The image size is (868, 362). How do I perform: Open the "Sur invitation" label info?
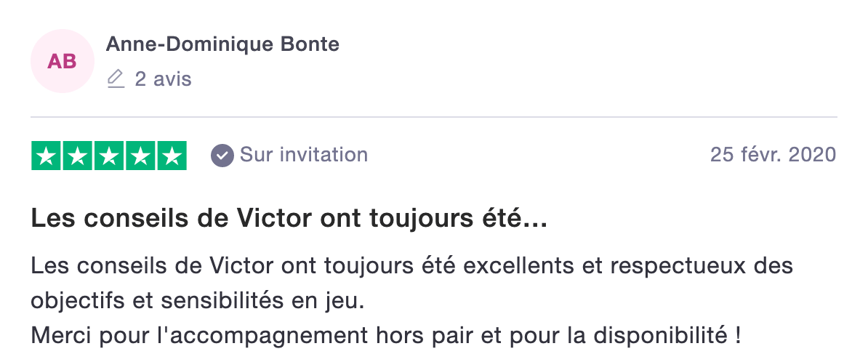304,155
